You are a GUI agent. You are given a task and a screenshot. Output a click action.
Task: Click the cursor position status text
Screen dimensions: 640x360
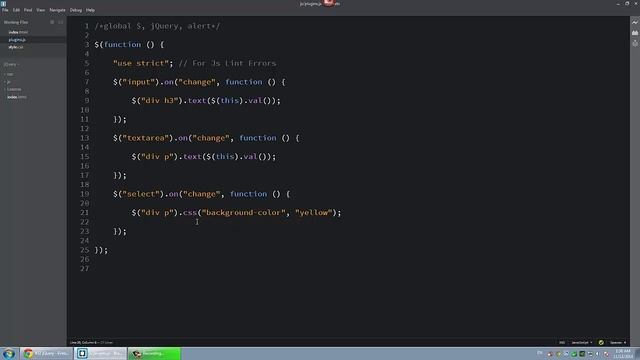click(91, 342)
